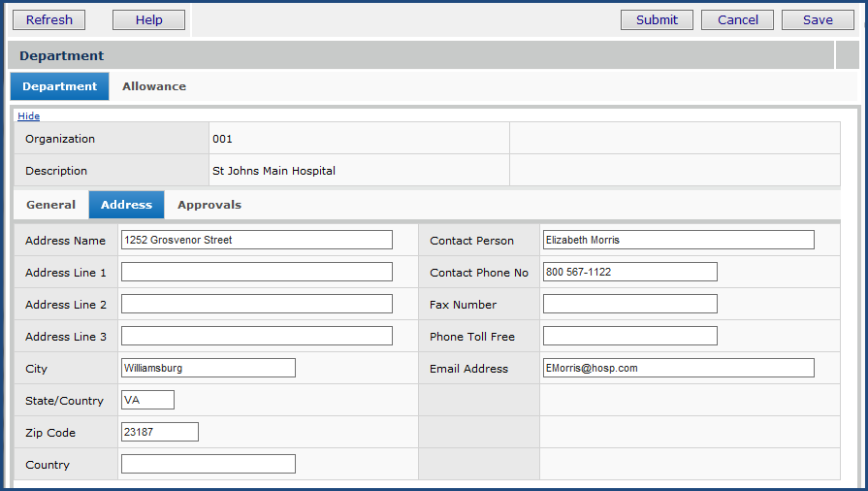
Task: Open the Approvals sub-tab
Action: click(x=209, y=205)
